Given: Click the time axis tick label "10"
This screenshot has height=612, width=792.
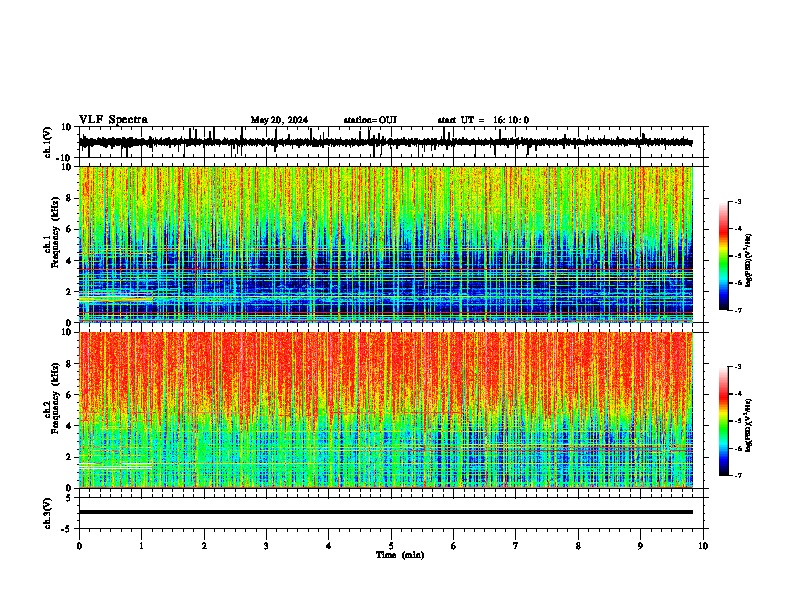Looking at the screenshot, I should point(703,546).
